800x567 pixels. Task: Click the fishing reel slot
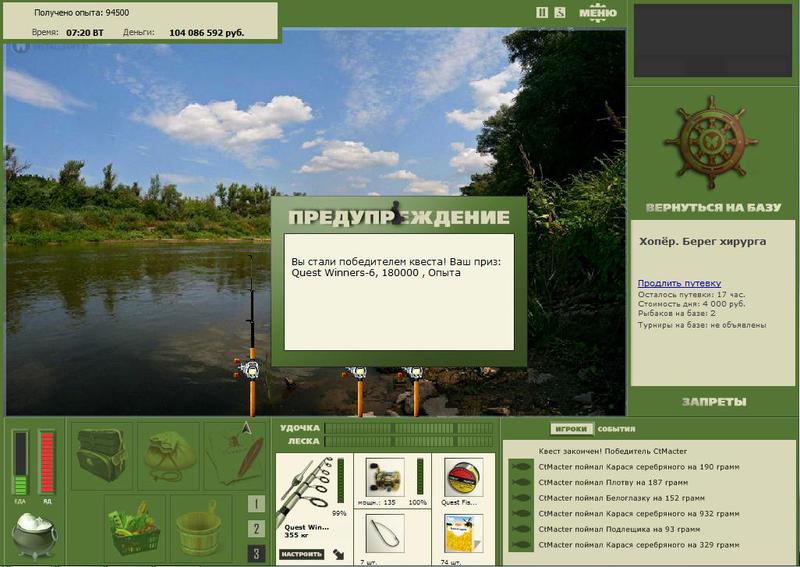point(385,477)
